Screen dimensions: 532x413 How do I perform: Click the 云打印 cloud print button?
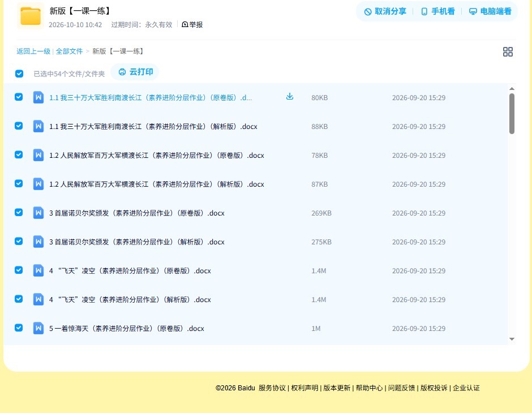135,72
